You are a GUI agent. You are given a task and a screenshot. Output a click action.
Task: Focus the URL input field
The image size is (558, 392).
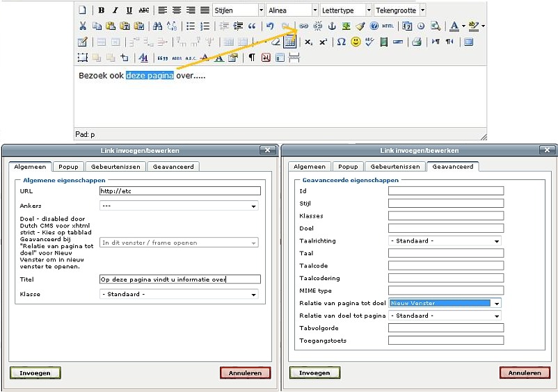point(180,191)
